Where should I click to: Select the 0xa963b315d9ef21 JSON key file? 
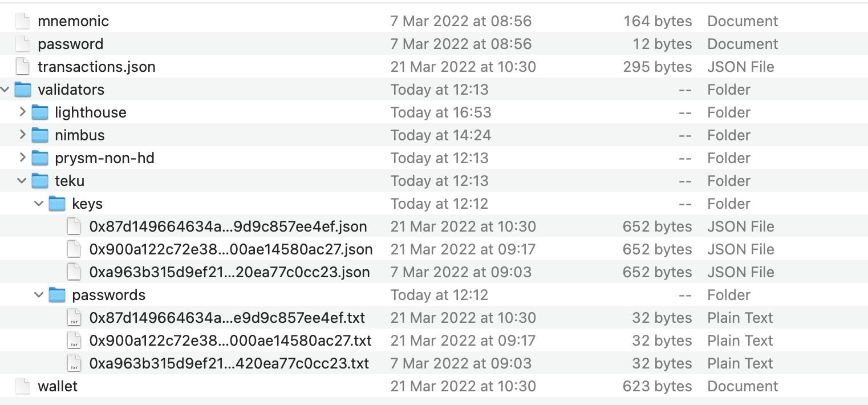229,272
